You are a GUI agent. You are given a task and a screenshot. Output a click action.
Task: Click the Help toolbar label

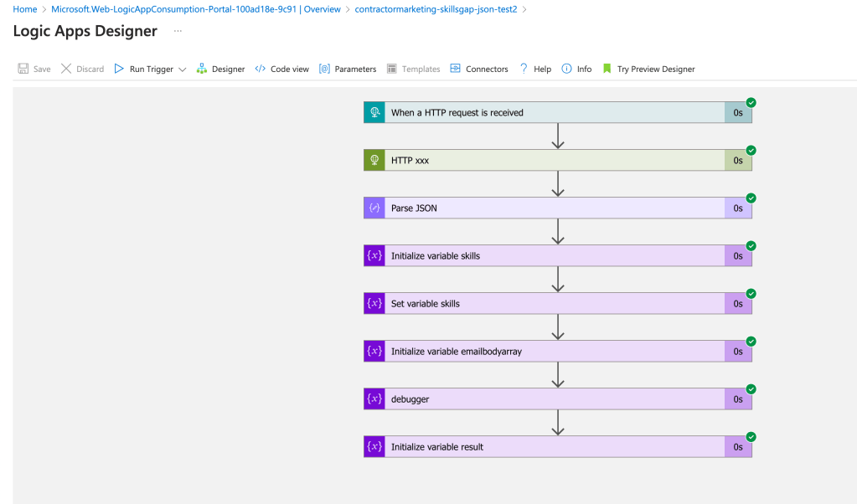click(542, 69)
